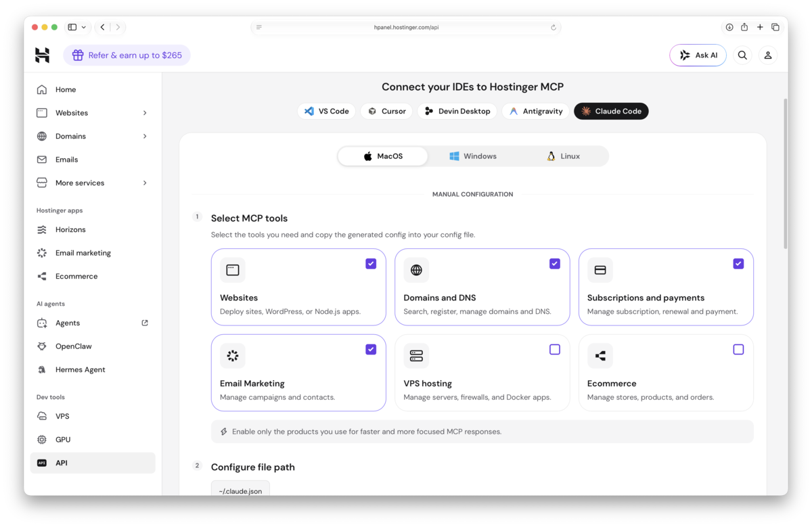Switch to the MacOS tab

(383, 156)
